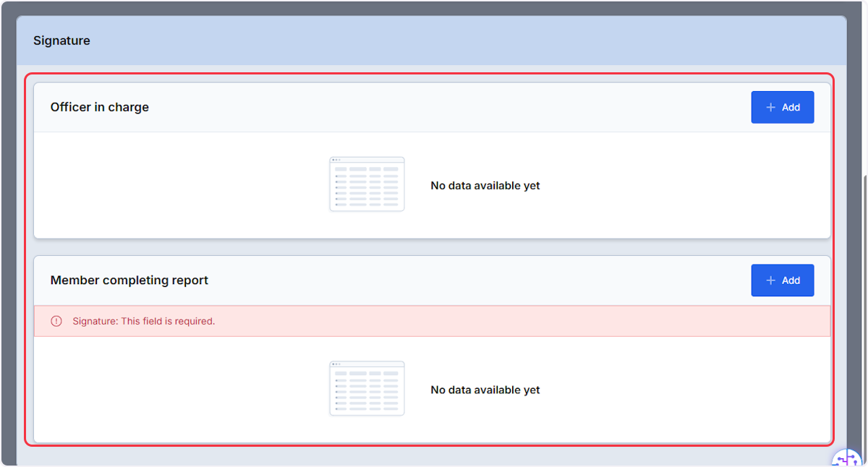Click the red error alert icon

(x=56, y=321)
